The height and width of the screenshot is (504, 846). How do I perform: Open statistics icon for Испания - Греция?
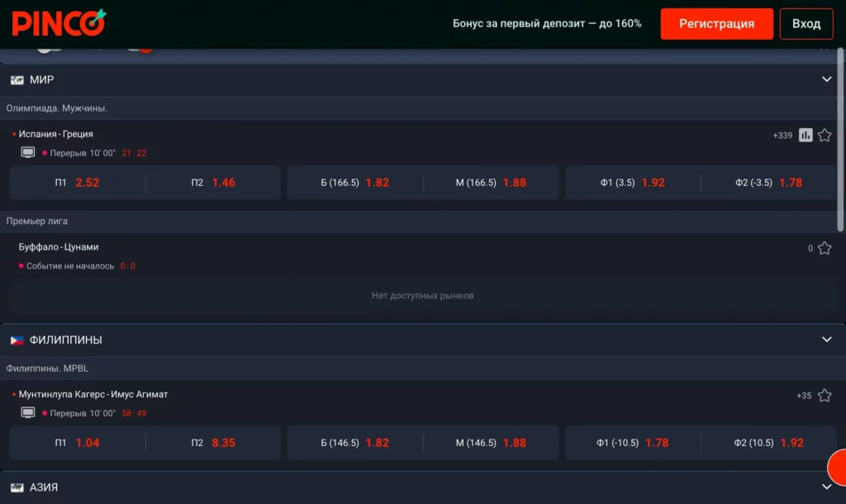point(805,135)
